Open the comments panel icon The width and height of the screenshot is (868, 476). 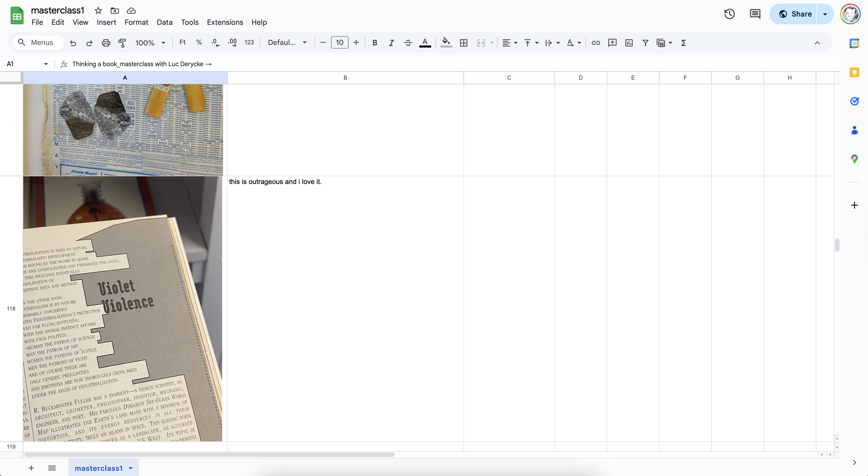(x=755, y=14)
